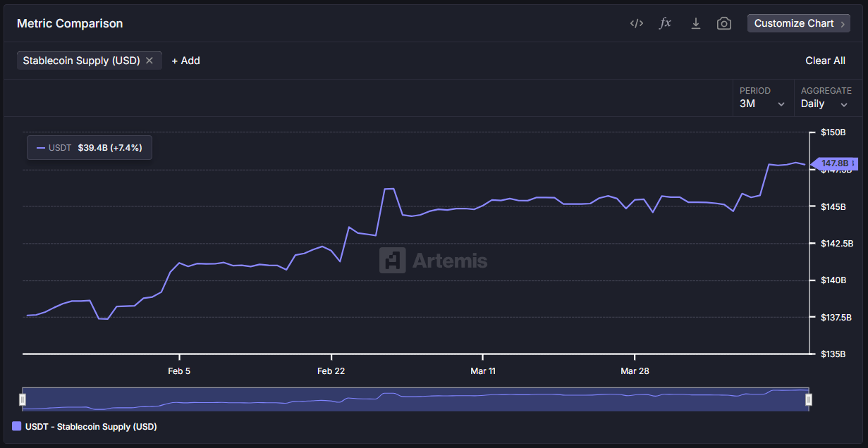868x448 pixels.
Task: Click the USDT $39.4B (+7.4%) tooltip
Action: click(x=90, y=148)
